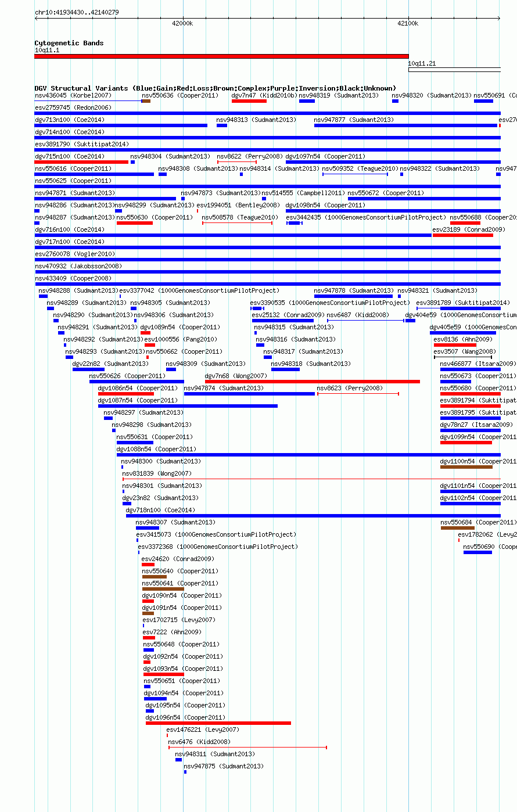Click the dgv715n100 (Coe2014) label

70,156
